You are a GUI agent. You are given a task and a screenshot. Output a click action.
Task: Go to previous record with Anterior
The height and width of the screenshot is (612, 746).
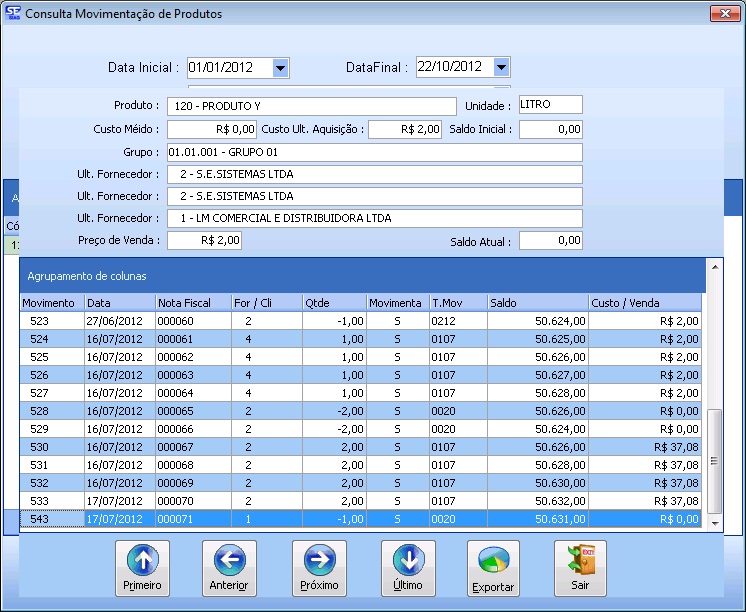(229, 568)
